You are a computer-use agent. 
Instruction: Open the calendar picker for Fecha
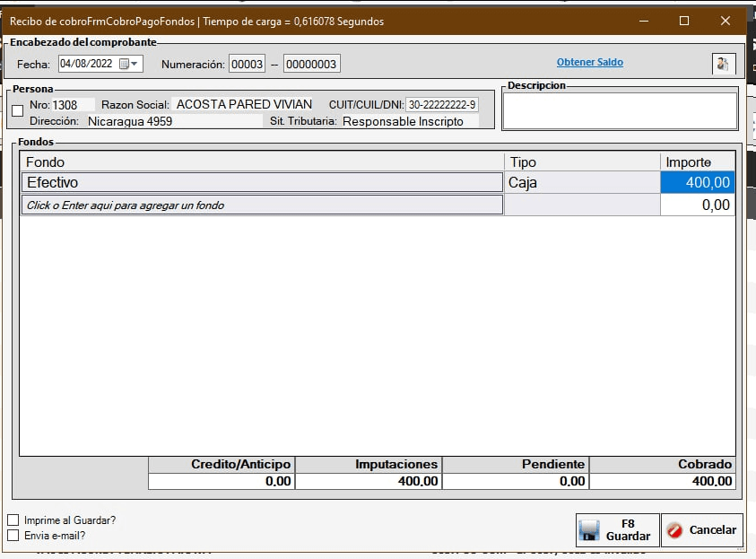[125, 64]
